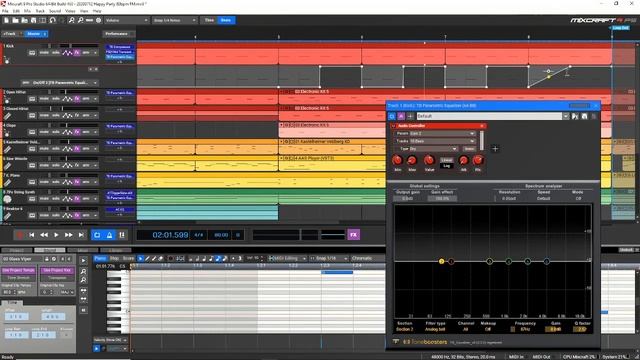This screenshot has width=640, height=360.
Task: Click the Fast Forward transport button
Action: (x=69, y=235)
